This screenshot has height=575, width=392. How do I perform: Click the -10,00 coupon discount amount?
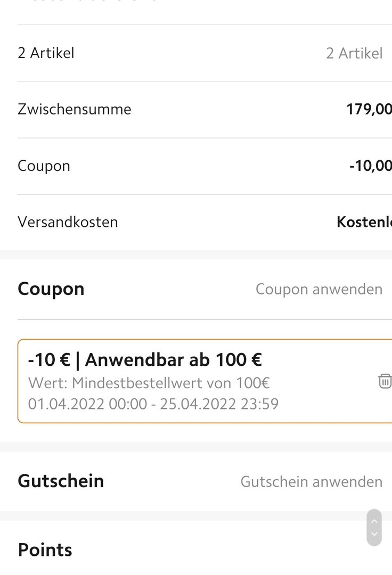[x=370, y=166]
